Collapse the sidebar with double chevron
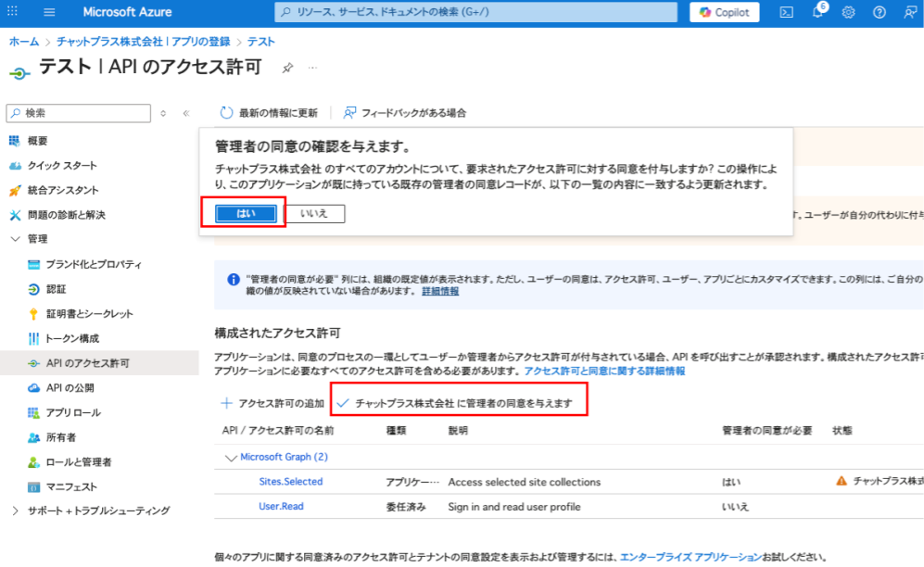Screen dimensions: 924x567 click(186, 113)
